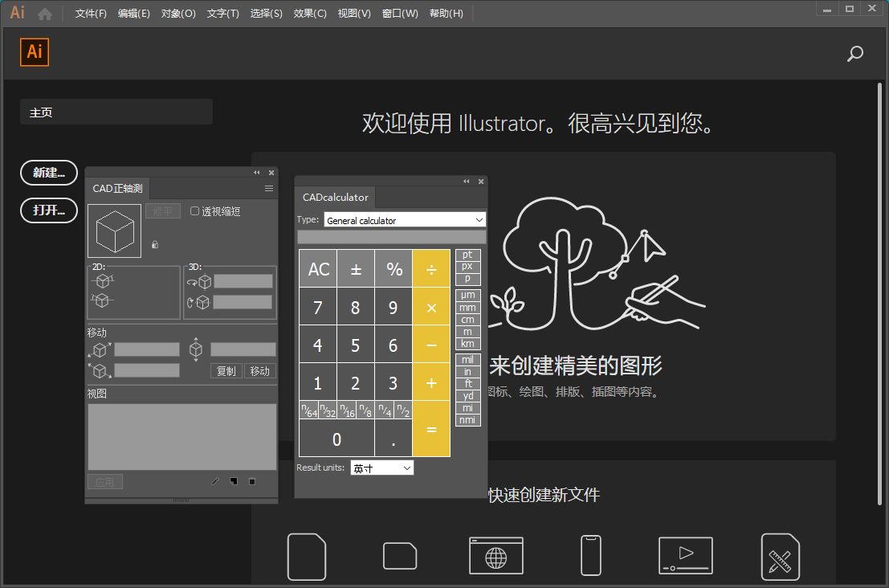
Task: Click the n/64 fraction button
Action: tap(309, 410)
